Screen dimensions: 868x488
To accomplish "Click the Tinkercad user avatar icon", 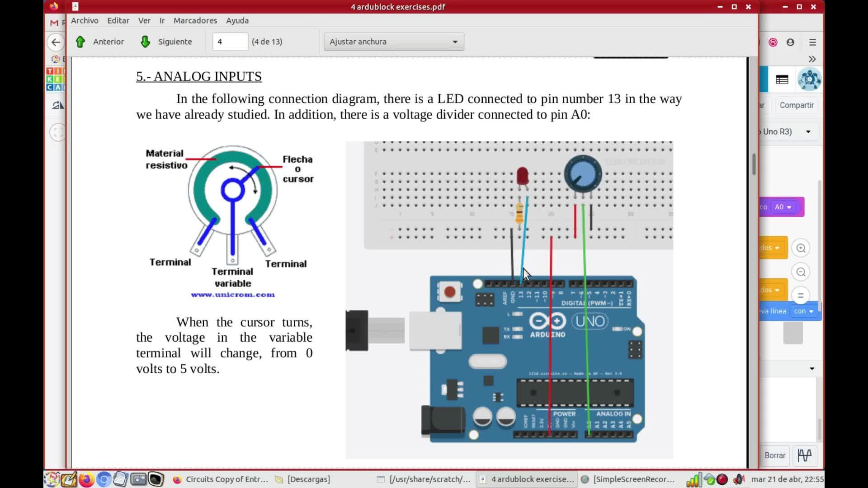I will point(809,80).
